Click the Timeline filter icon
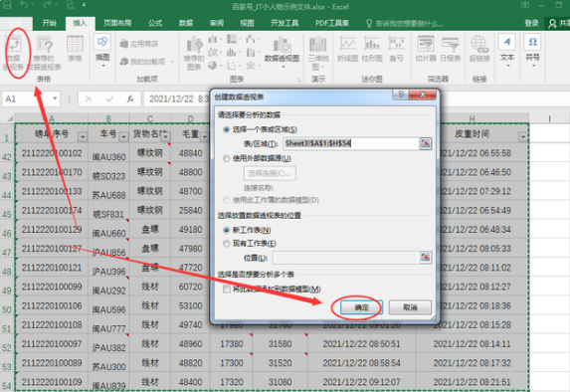Screen dimensions: 570x392 pyautogui.click(x=451, y=49)
